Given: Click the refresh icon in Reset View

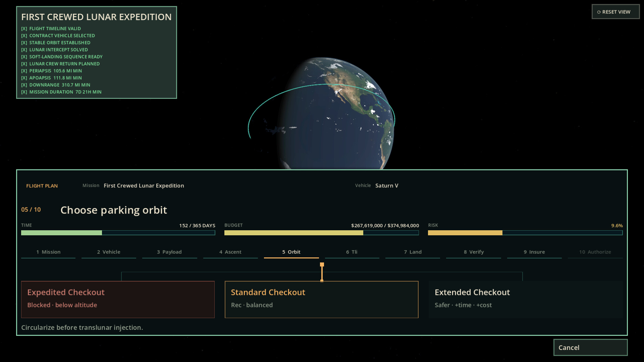Looking at the screenshot, I should coord(599,12).
